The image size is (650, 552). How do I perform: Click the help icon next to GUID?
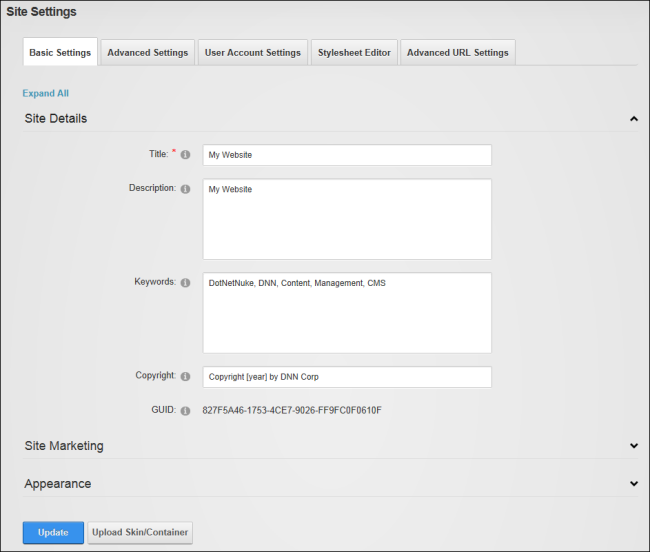coord(185,411)
